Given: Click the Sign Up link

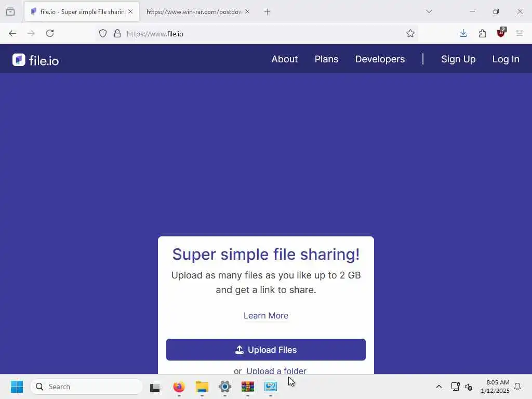Looking at the screenshot, I should click(x=458, y=59).
